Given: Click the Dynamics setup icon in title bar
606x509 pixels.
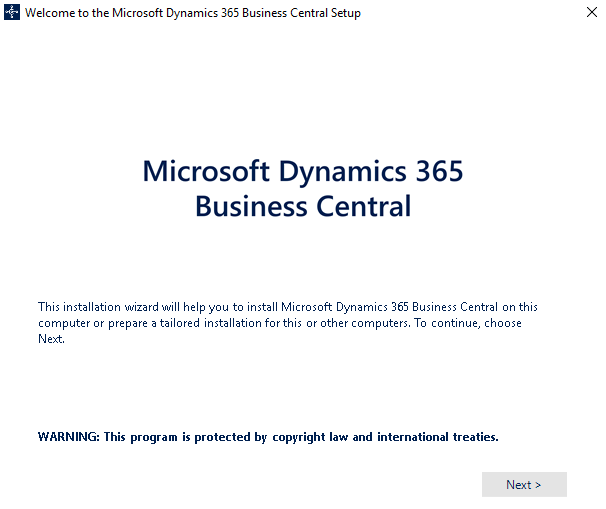Looking at the screenshot, I should pos(12,12).
